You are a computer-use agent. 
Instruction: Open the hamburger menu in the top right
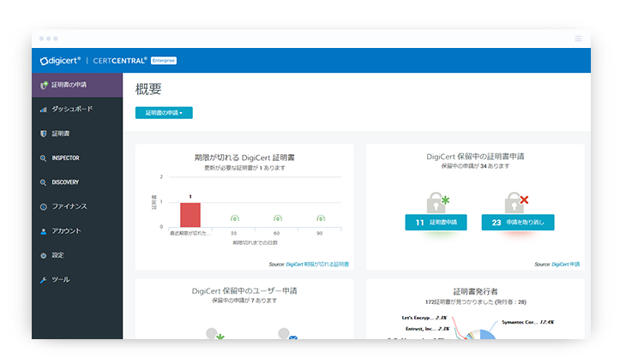[578, 39]
